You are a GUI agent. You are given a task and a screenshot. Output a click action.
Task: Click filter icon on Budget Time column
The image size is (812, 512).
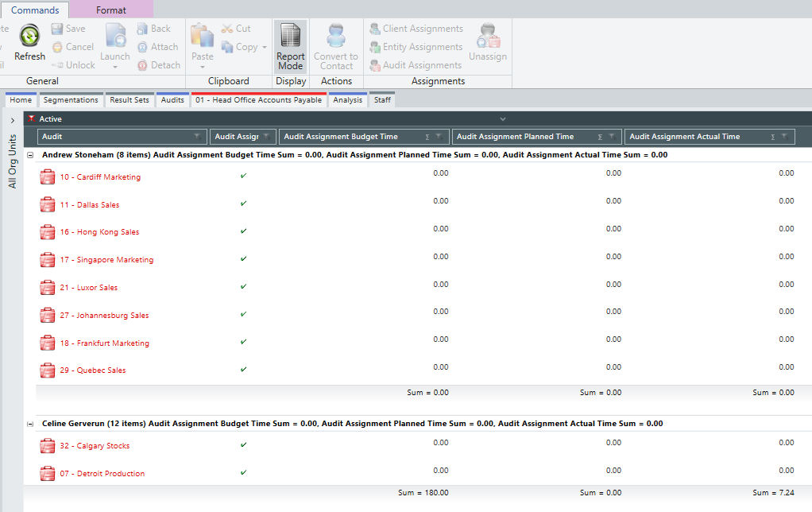point(439,136)
